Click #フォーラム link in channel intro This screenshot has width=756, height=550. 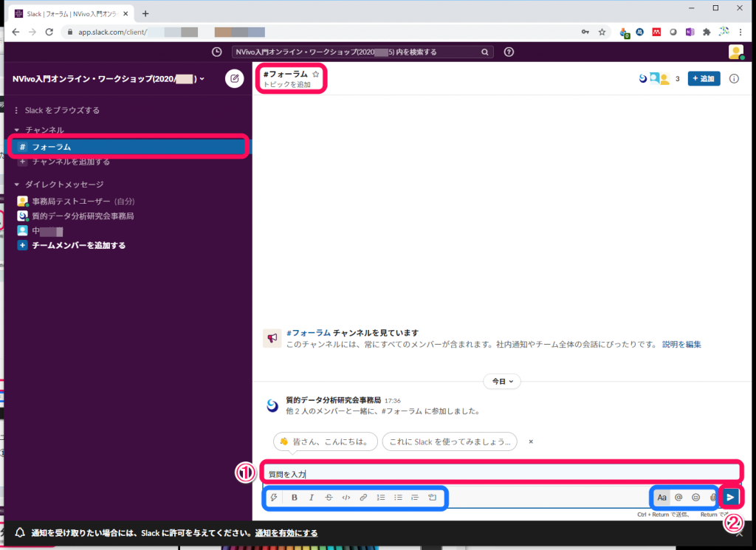(x=309, y=333)
